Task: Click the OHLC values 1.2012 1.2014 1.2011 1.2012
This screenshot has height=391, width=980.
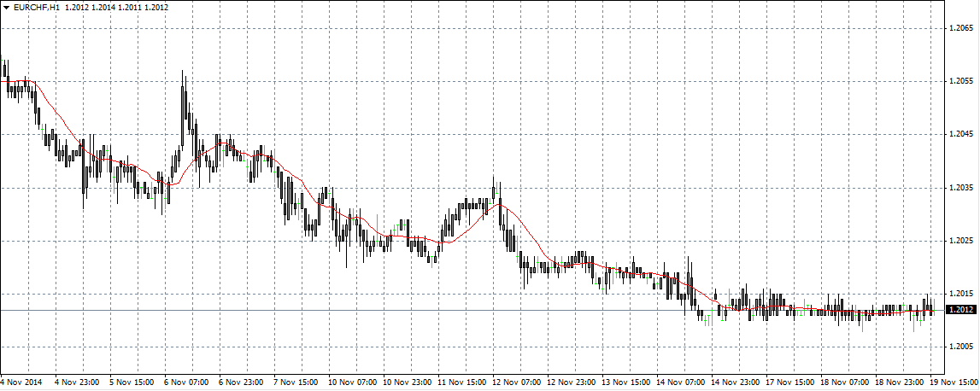Action: point(117,8)
